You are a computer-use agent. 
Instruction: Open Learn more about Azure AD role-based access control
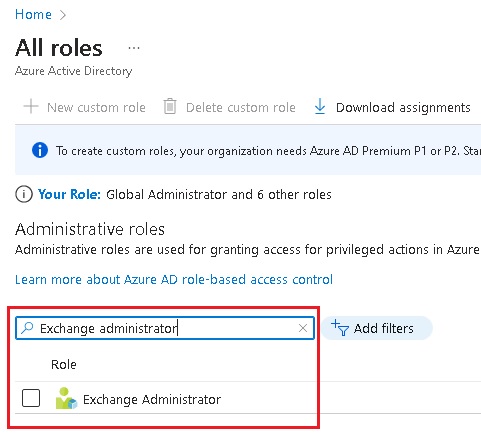174,279
